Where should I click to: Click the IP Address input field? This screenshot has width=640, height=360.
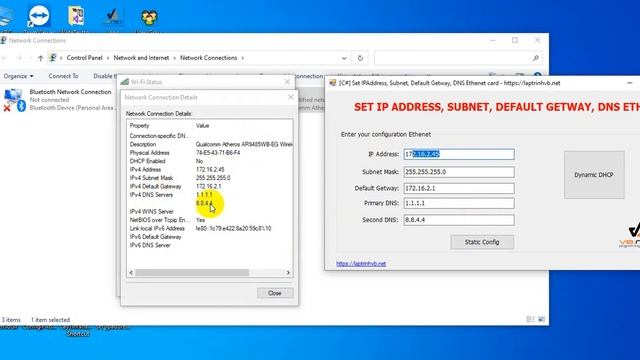tap(459, 154)
